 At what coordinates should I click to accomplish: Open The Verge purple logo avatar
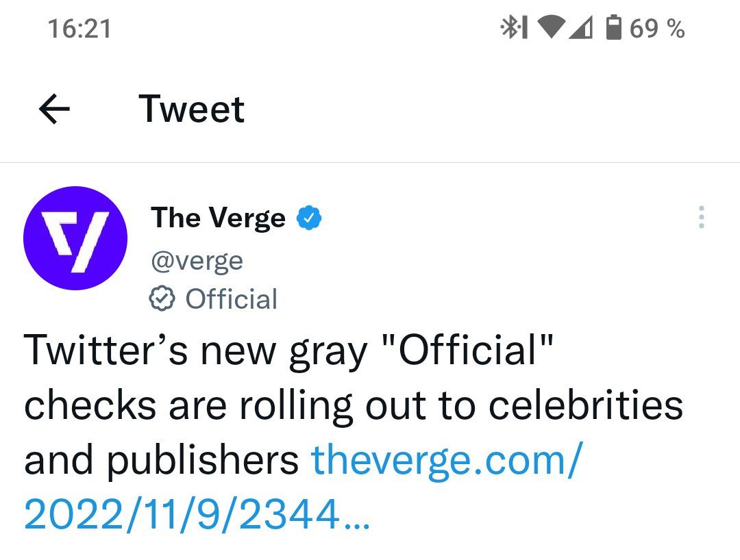pyautogui.click(x=75, y=238)
